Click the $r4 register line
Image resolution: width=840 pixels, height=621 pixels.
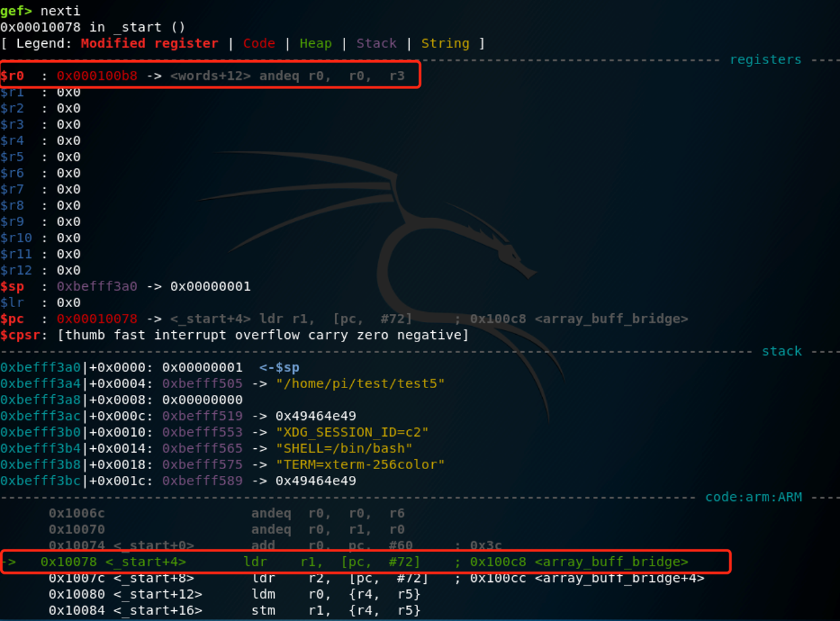[41, 140]
